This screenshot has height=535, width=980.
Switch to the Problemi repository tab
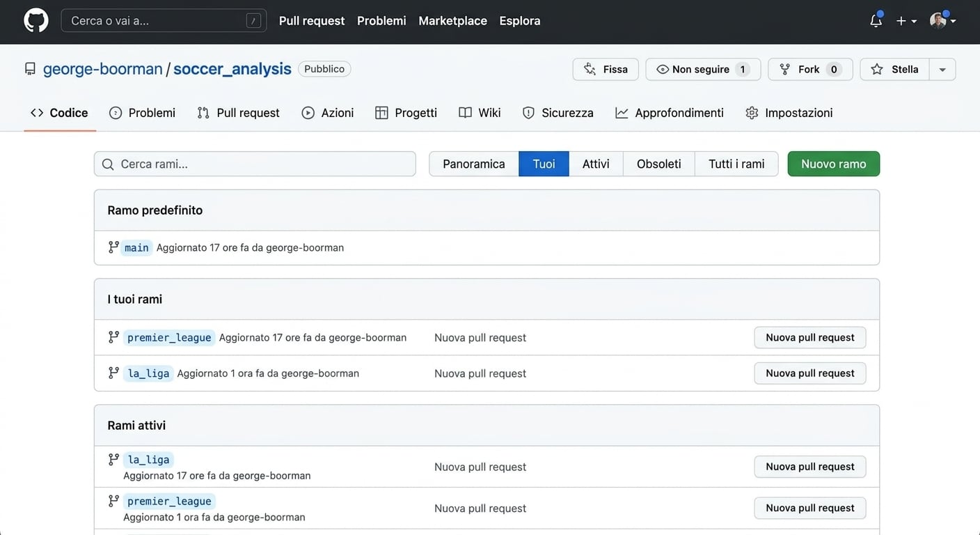click(142, 113)
